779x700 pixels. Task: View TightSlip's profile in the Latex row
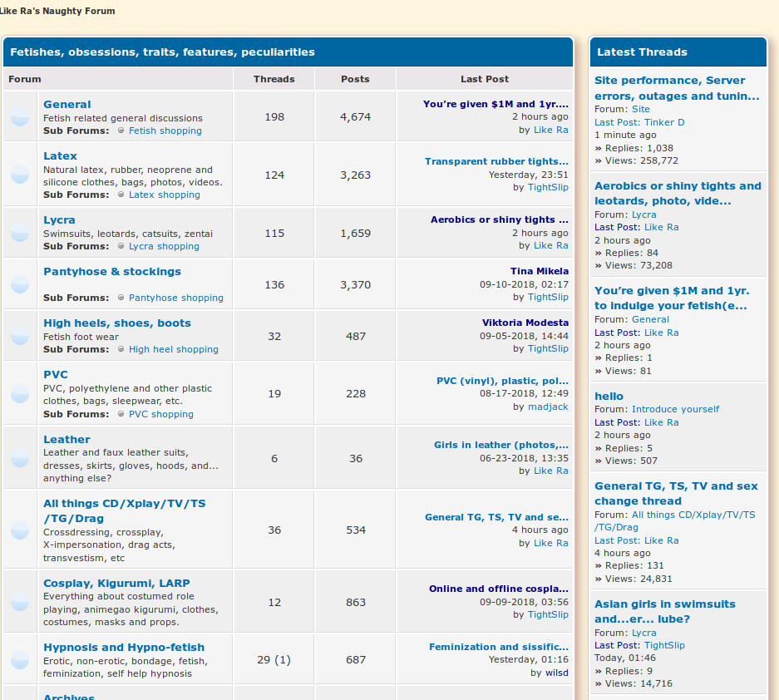point(548,187)
